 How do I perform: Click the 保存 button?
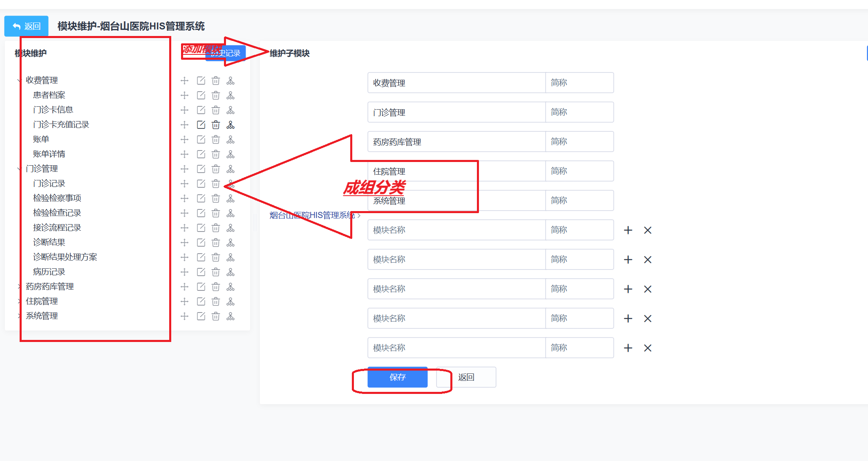click(x=397, y=377)
